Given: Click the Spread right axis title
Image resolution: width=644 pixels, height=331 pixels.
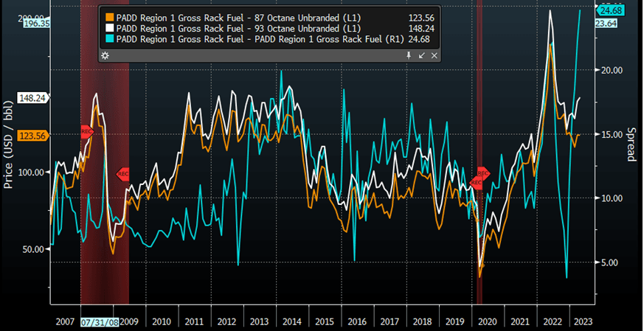Looking at the screenshot, I should tap(631, 144).
